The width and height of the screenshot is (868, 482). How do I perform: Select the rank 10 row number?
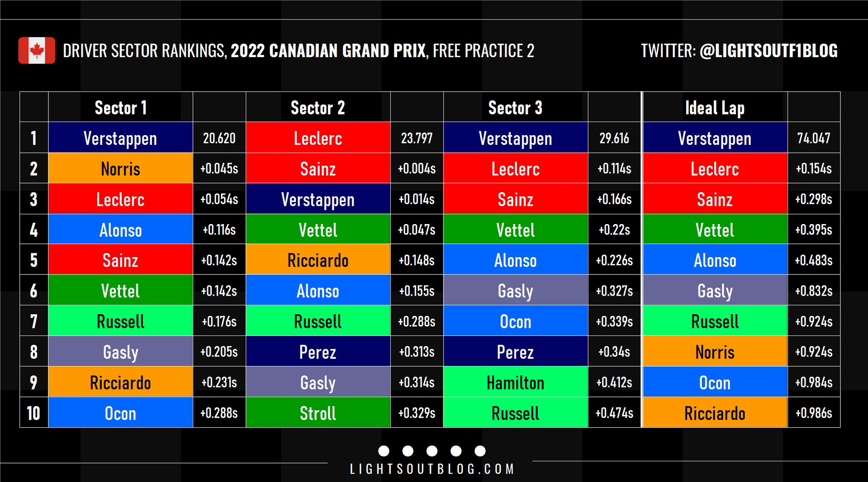34,413
